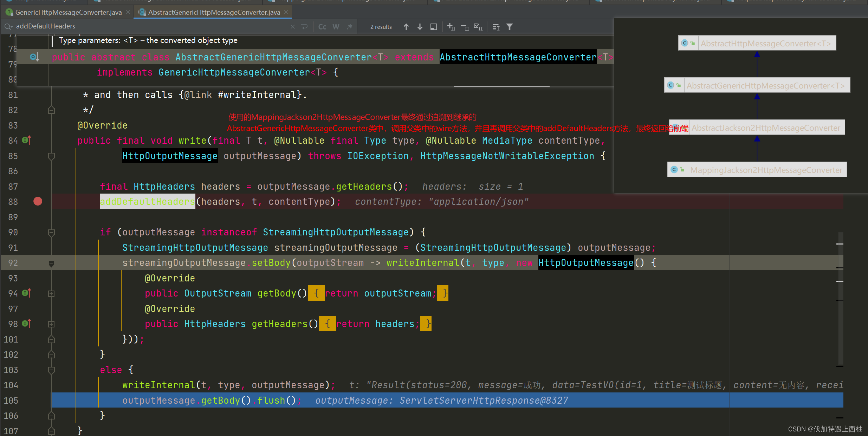Viewport: 868px width, 436px height.
Task: Toggle Match Case (Cc) option
Action: pyautogui.click(x=322, y=27)
